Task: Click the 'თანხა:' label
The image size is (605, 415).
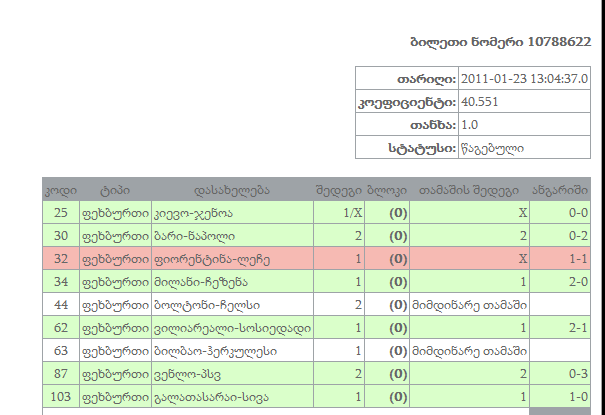Action: tap(433, 125)
